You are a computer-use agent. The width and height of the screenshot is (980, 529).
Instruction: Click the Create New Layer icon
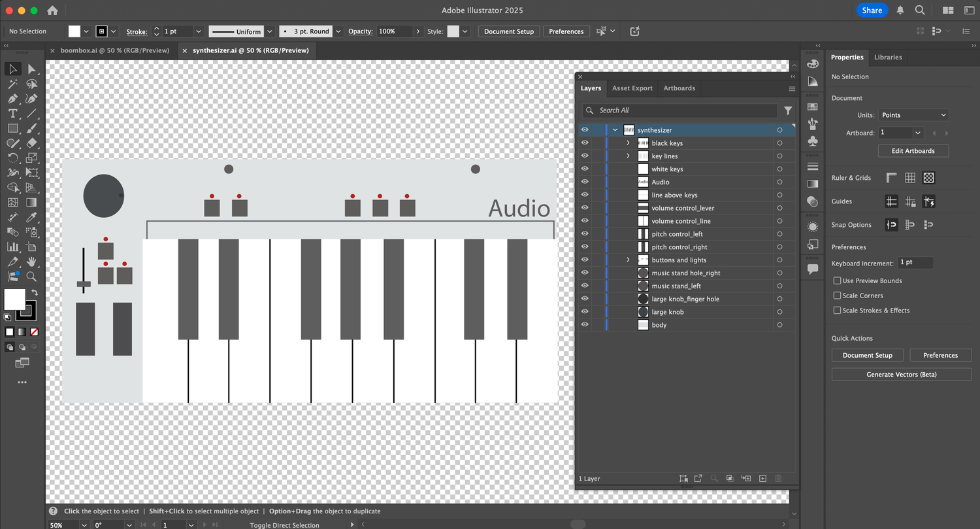tap(762, 479)
